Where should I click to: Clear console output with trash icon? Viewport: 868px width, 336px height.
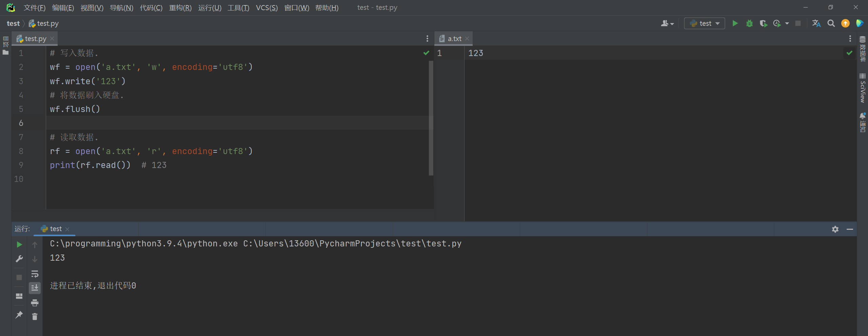pyautogui.click(x=35, y=317)
